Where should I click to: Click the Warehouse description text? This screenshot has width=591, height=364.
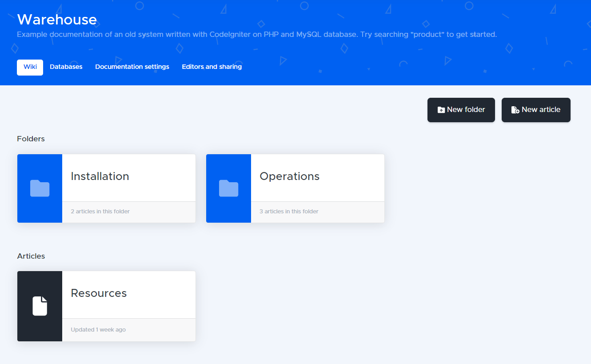256,35
